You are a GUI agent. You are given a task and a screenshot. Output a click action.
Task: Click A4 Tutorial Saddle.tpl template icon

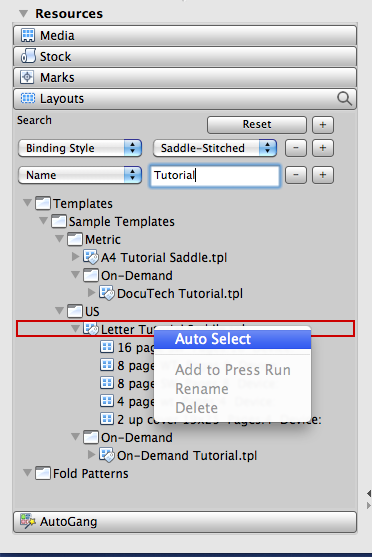[x=91, y=257]
